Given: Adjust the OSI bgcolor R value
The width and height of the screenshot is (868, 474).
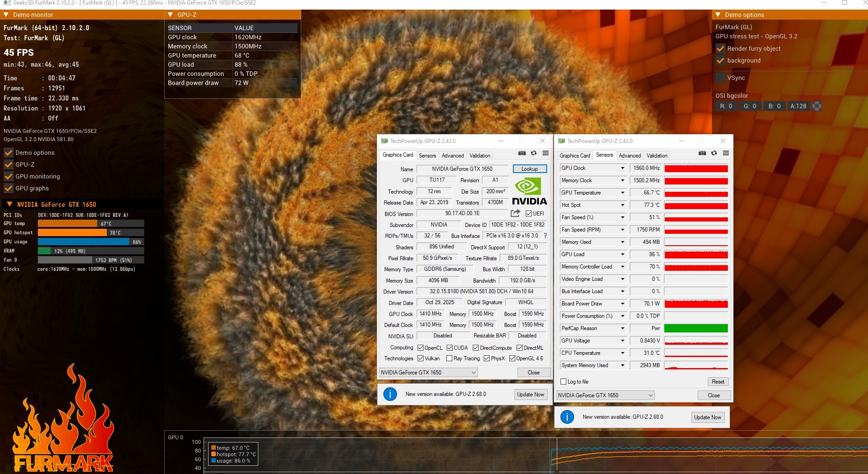Looking at the screenshot, I should 726,106.
